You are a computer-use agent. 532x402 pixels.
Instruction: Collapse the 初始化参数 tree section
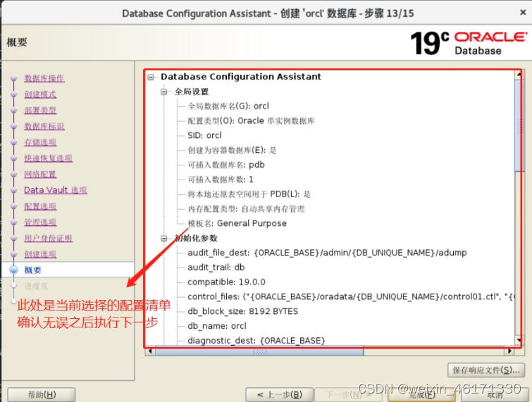point(164,239)
